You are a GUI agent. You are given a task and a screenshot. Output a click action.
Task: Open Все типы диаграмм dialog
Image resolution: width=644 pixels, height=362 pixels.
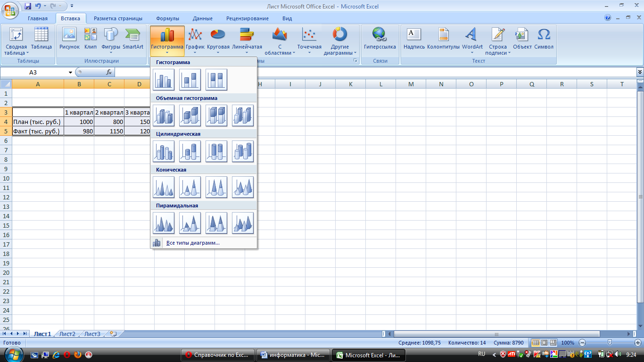click(193, 243)
